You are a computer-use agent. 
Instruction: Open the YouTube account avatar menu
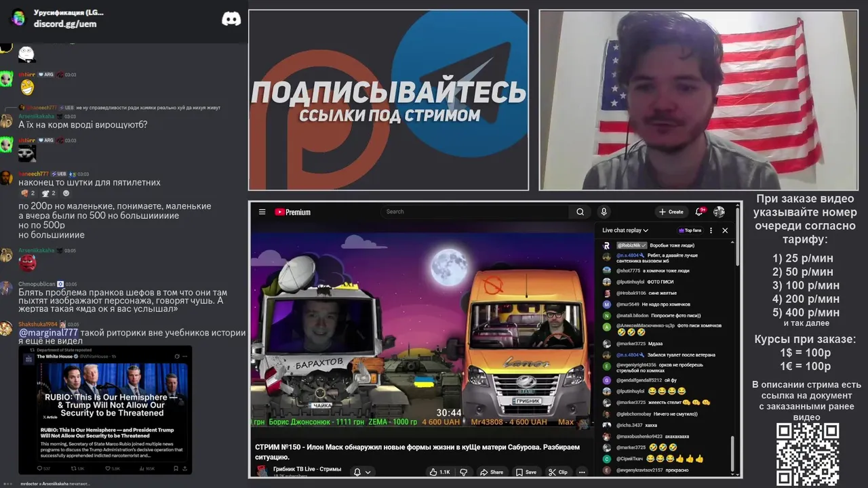point(719,211)
